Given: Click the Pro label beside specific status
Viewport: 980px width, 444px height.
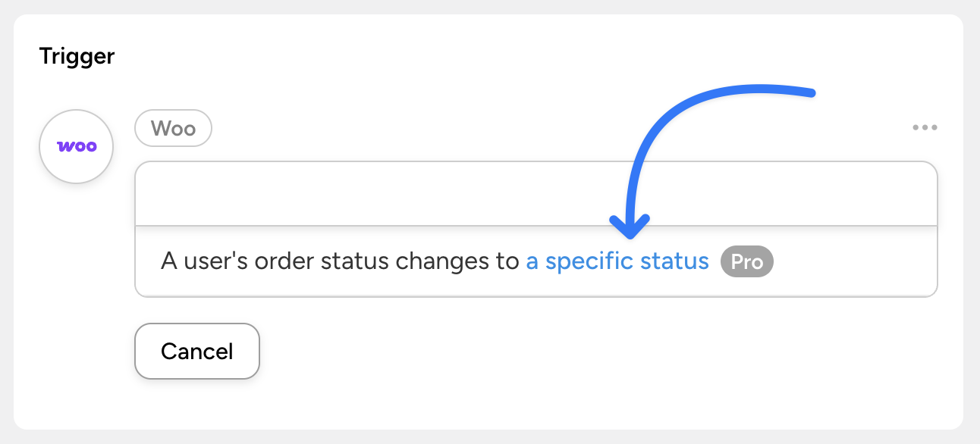Looking at the screenshot, I should 746,262.
